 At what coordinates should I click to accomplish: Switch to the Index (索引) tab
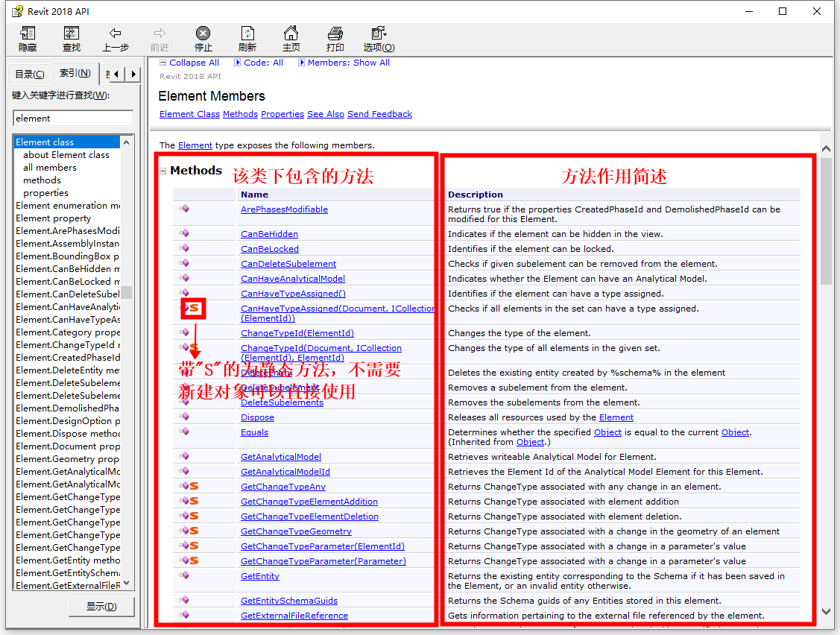coord(75,73)
